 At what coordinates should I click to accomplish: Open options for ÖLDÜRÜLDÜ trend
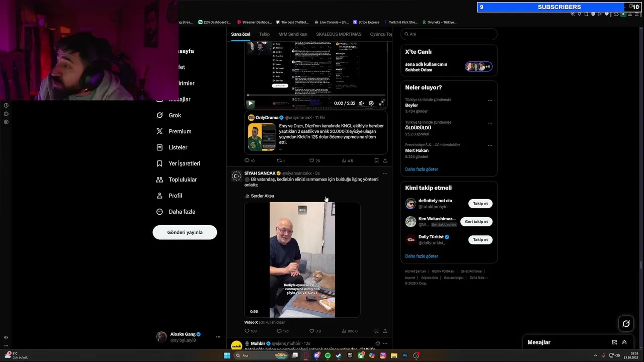click(490, 123)
